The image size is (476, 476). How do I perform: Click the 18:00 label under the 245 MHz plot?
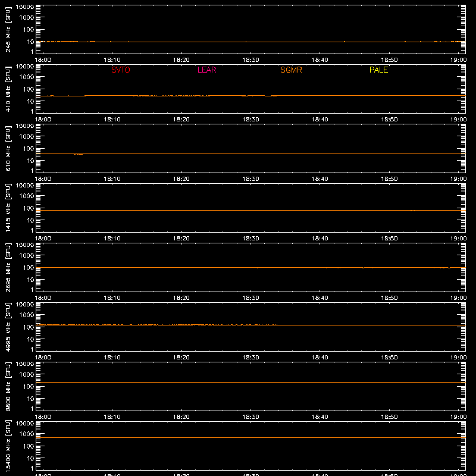(43, 60)
